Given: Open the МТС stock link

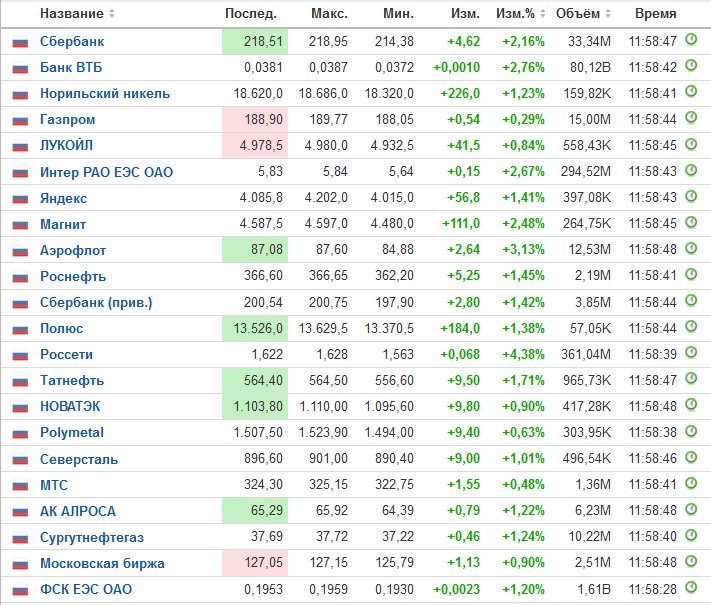Looking at the screenshot, I should tap(54, 485).
